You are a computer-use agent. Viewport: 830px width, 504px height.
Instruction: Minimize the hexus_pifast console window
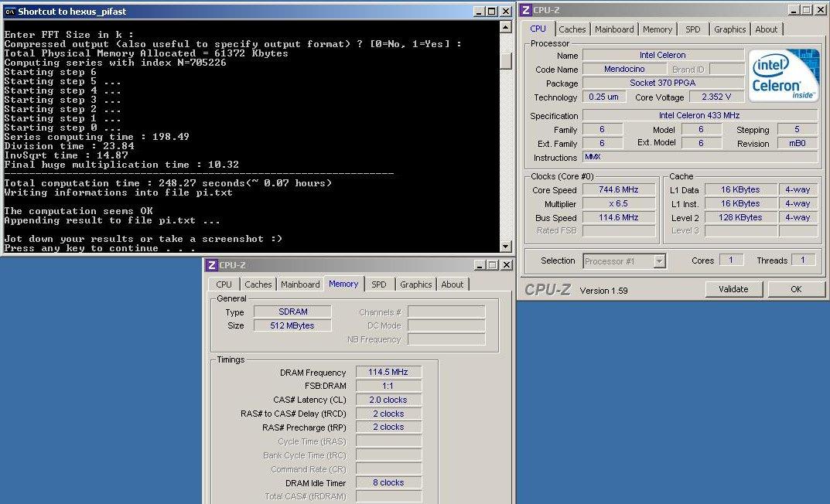click(x=479, y=12)
